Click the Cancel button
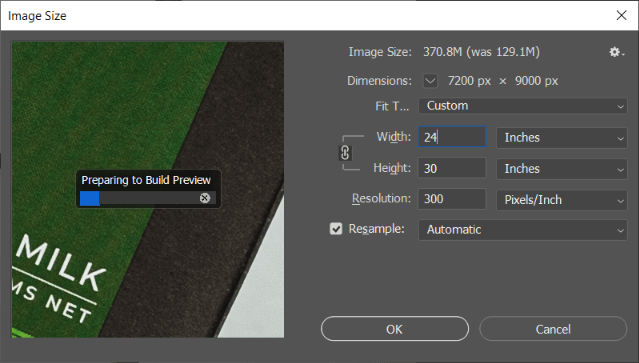639x363 pixels. coord(553,329)
